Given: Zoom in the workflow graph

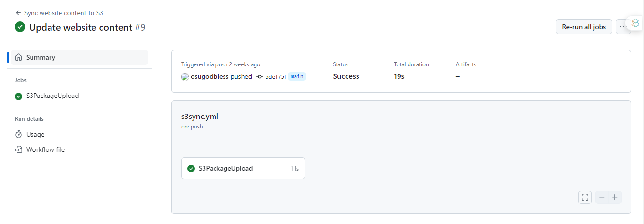Looking at the screenshot, I should tap(615, 197).
